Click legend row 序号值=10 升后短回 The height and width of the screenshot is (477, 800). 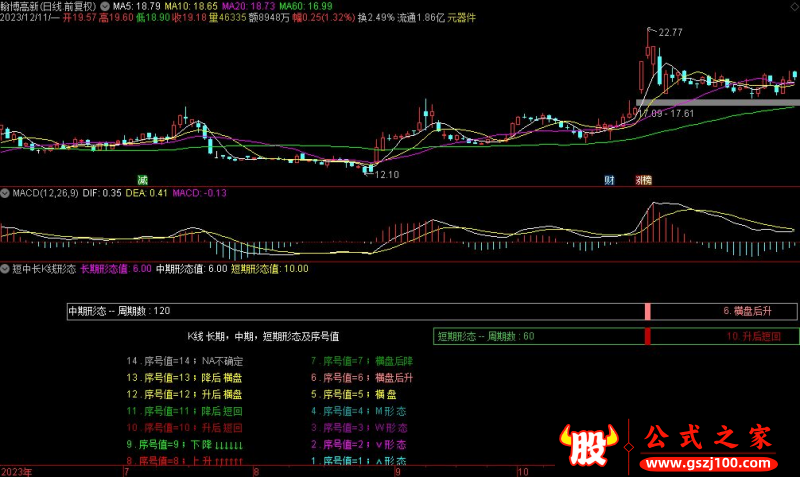pyautogui.click(x=184, y=428)
